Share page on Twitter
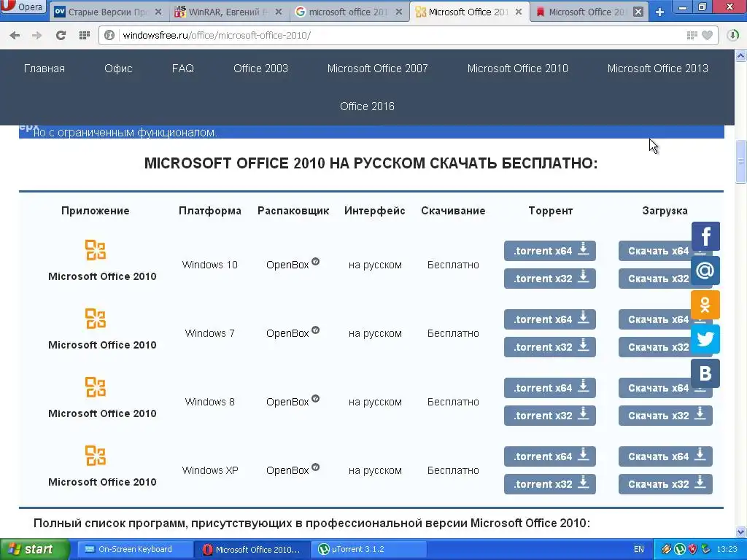747x560 pixels. tap(705, 339)
